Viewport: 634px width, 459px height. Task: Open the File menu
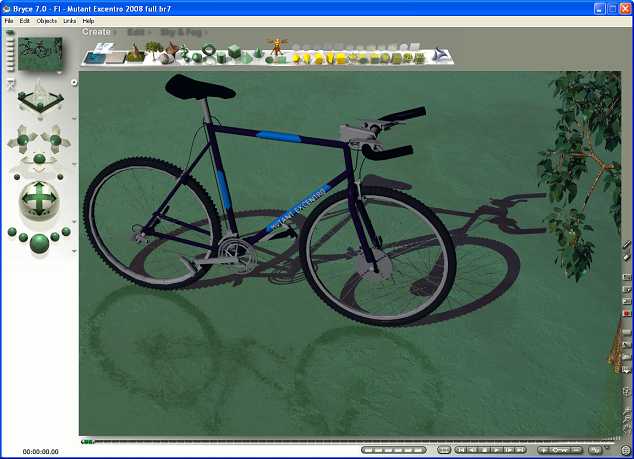8,21
